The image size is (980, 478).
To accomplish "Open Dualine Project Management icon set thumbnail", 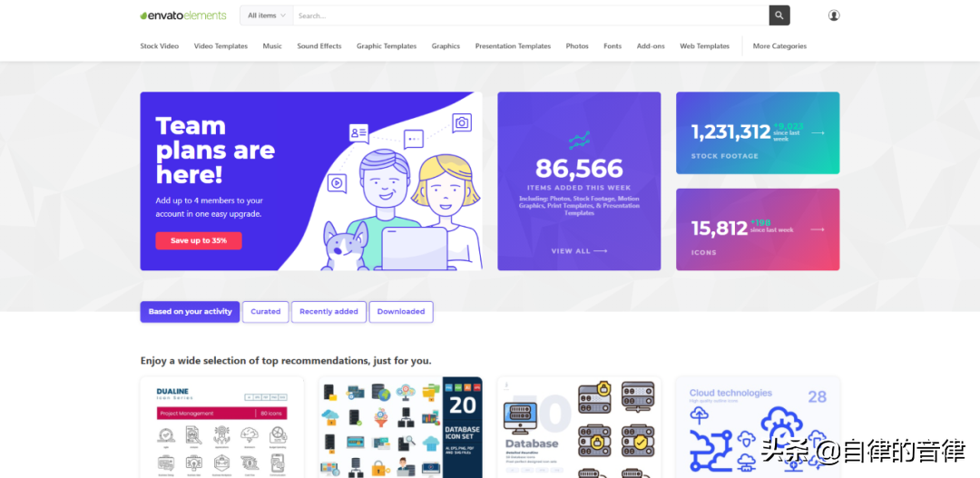I will tap(222, 427).
